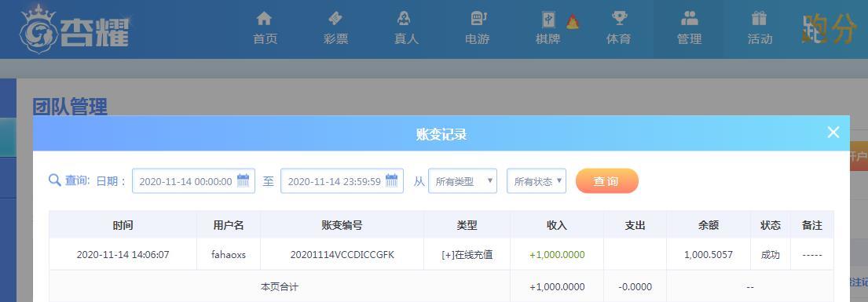Click the end date field 2020-11-14 23:59:59

coord(342,181)
